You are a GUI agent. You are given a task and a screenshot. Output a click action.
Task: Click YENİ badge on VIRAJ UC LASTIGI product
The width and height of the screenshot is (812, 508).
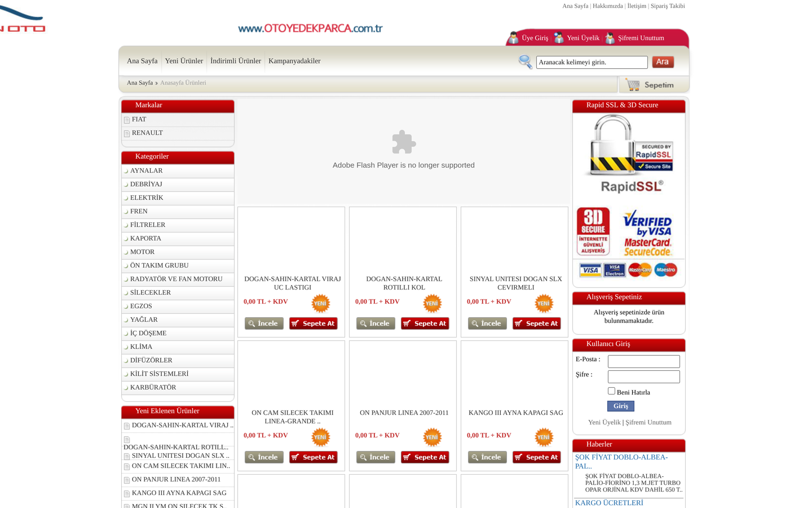pyautogui.click(x=320, y=303)
